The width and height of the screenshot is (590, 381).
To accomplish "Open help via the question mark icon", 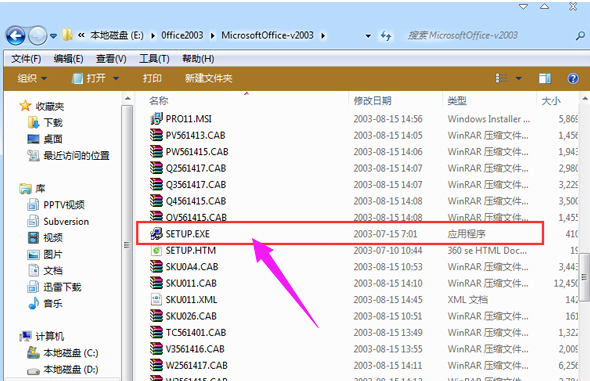I will tap(573, 78).
